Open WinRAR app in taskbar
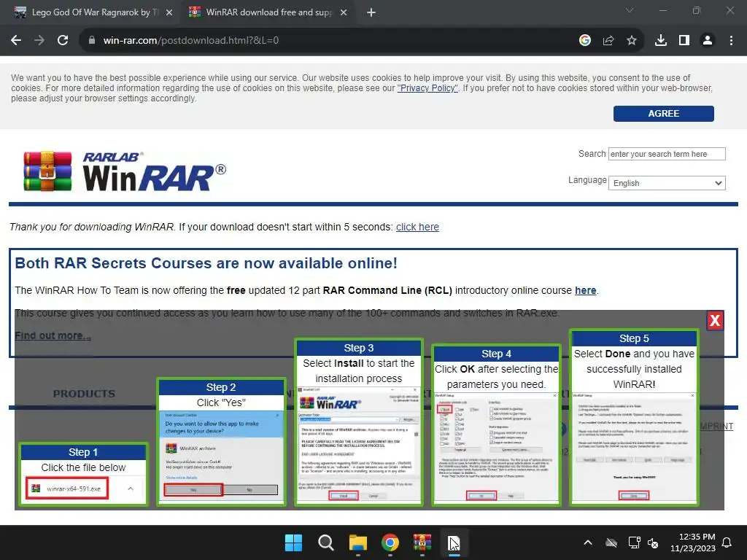 pyautogui.click(x=422, y=542)
